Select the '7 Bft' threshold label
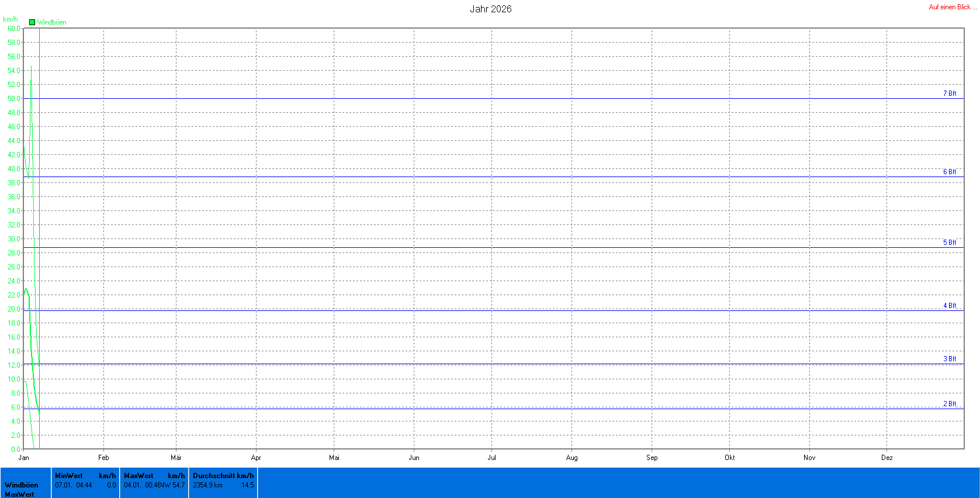The image size is (980, 498). [x=950, y=94]
